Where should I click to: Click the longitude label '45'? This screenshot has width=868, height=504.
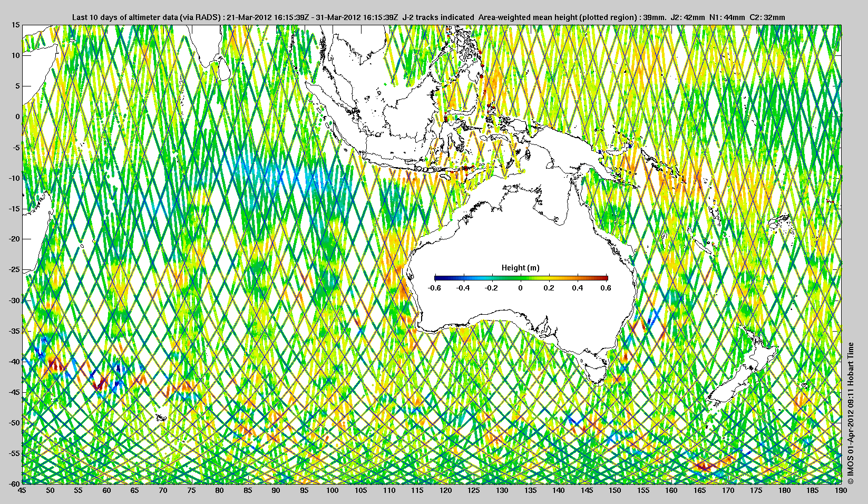click(22, 490)
